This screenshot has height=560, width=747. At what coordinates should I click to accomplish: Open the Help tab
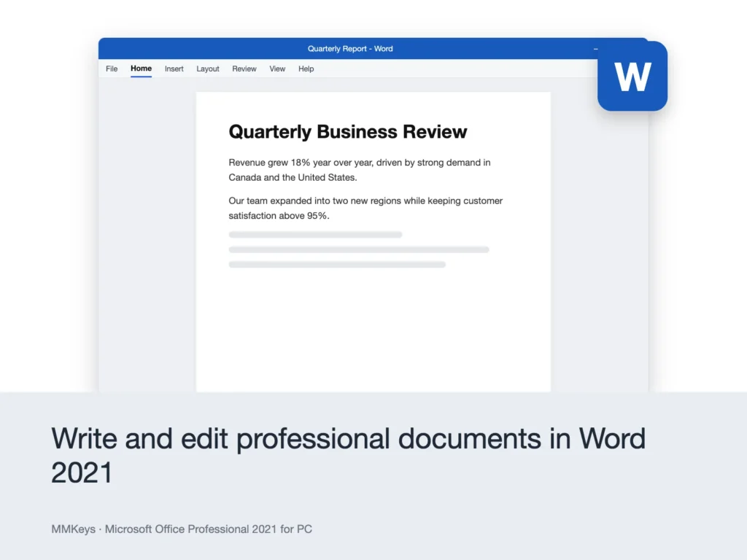[x=306, y=69]
